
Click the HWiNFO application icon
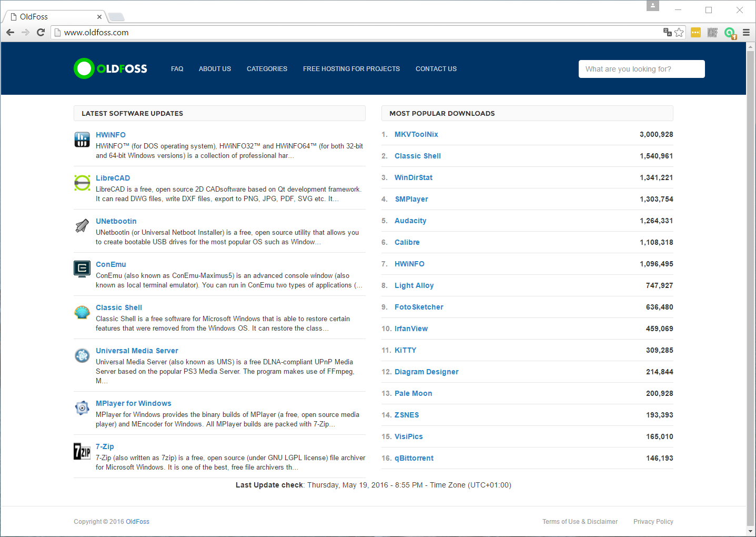point(82,140)
